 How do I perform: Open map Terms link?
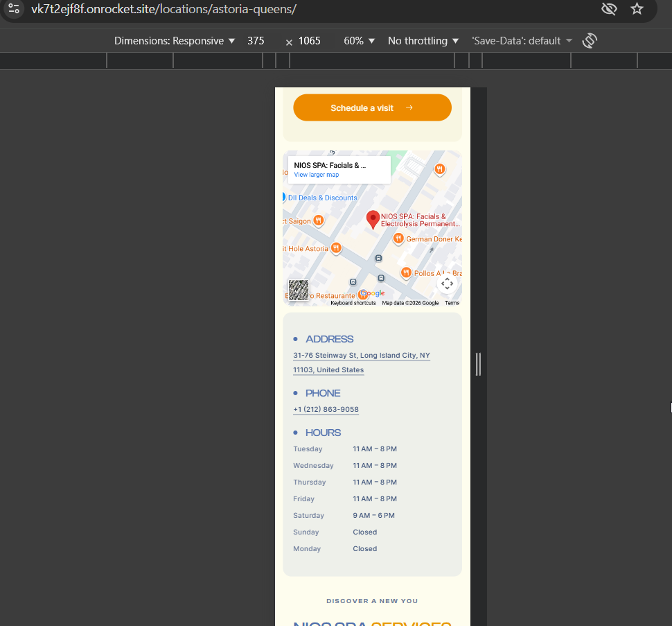click(x=452, y=303)
